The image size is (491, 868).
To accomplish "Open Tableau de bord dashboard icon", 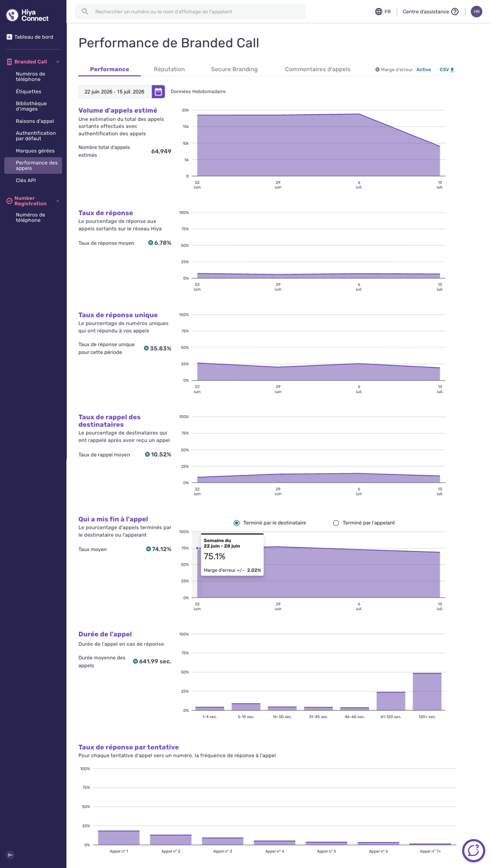I will pyautogui.click(x=9, y=37).
